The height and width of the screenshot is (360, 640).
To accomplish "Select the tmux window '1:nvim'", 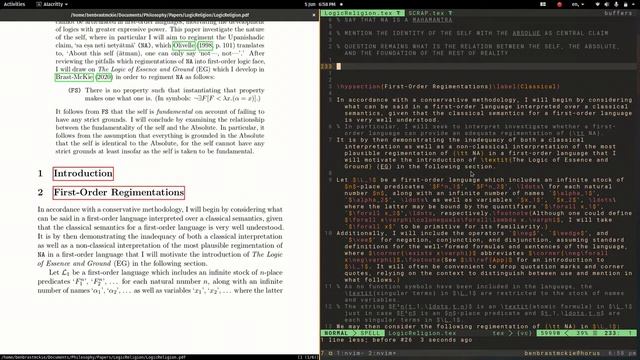I will tap(349, 353).
